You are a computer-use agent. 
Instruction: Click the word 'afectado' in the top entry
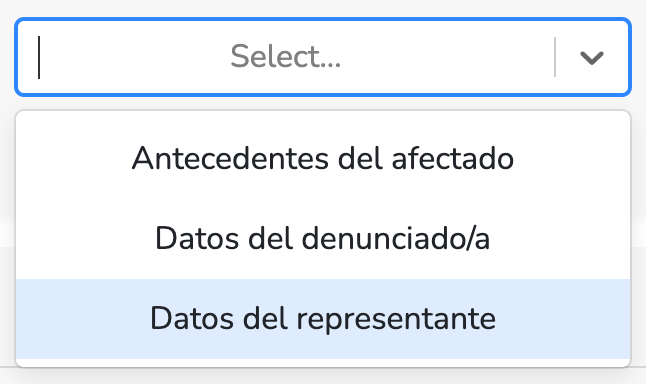pos(452,159)
